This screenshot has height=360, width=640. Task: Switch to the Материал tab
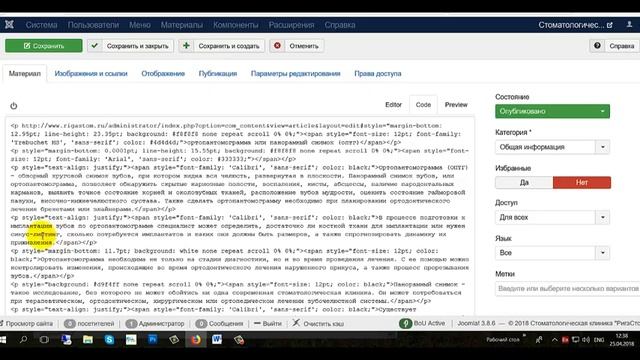point(25,73)
